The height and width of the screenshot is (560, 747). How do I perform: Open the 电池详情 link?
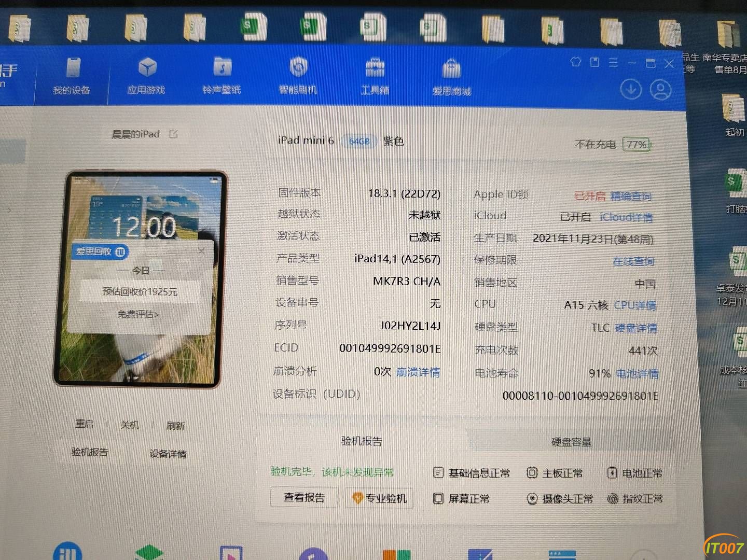click(638, 373)
